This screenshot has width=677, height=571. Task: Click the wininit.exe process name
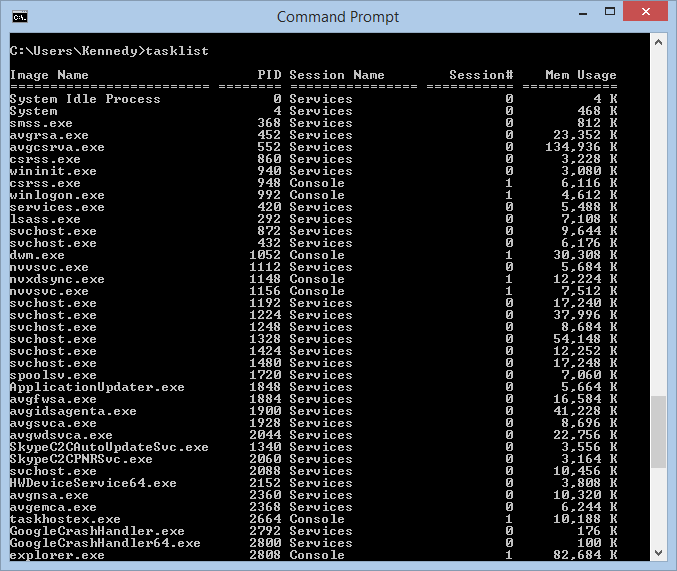click(53, 171)
